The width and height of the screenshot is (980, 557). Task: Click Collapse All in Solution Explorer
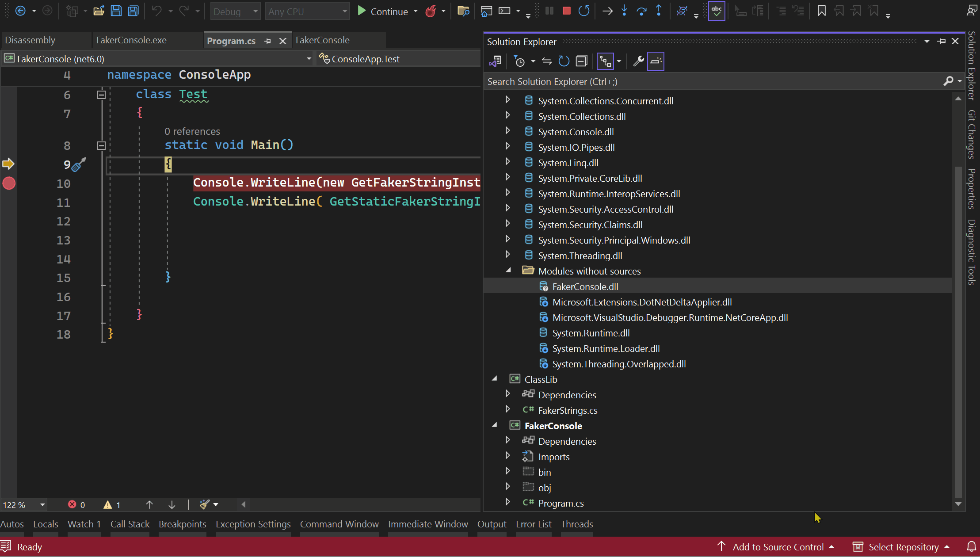pos(581,61)
